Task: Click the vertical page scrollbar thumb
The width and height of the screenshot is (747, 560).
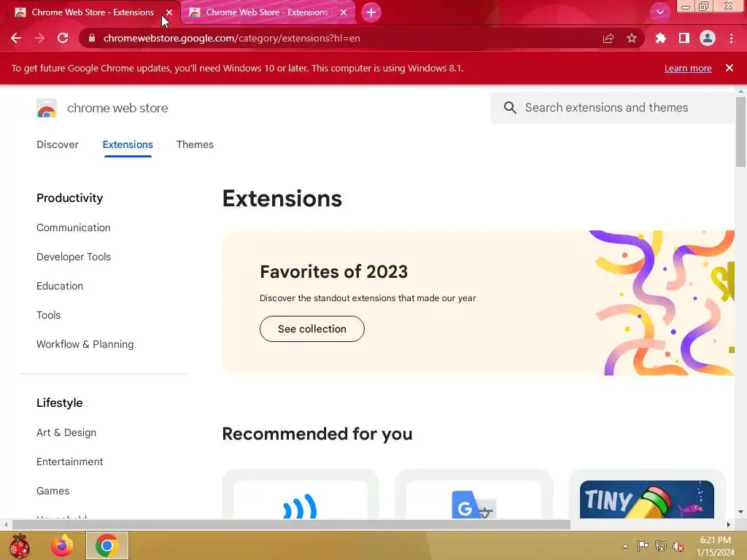Action: pyautogui.click(x=740, y=132)
